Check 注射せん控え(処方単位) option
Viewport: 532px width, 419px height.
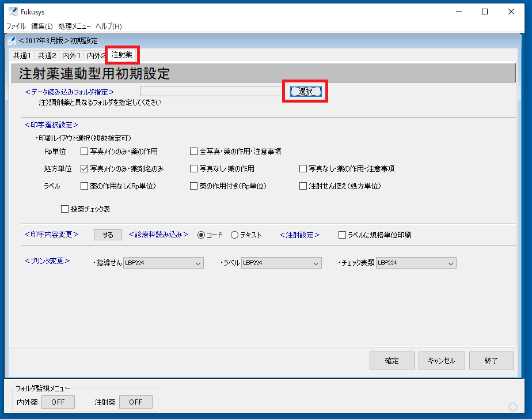pyautogui.click(x=303, y=186)
